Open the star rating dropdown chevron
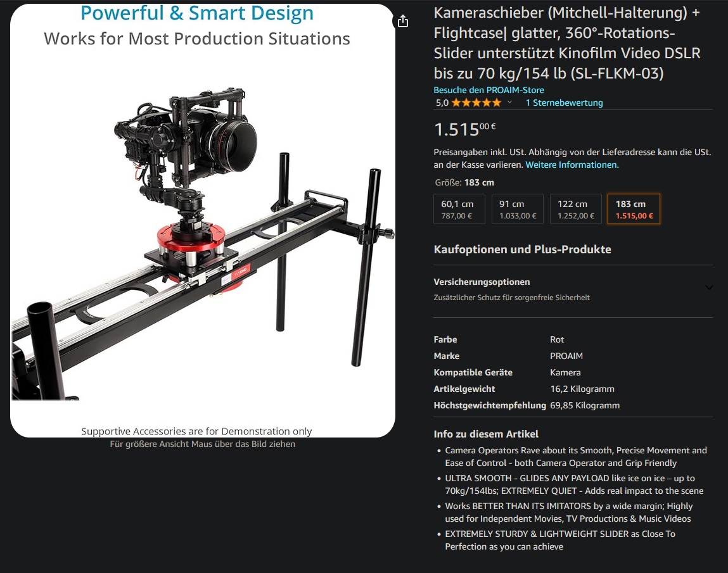 [509, 103]
